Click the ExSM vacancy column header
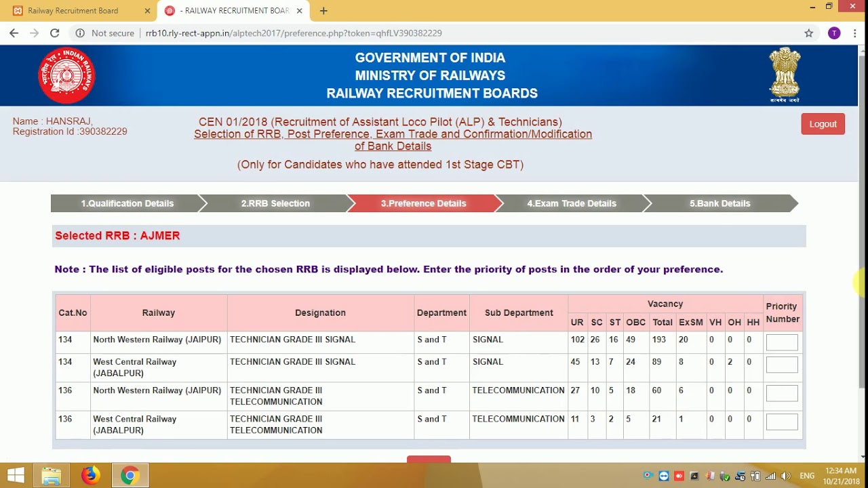Viewport: 868px width, 488px height. (x=691, y=322)
